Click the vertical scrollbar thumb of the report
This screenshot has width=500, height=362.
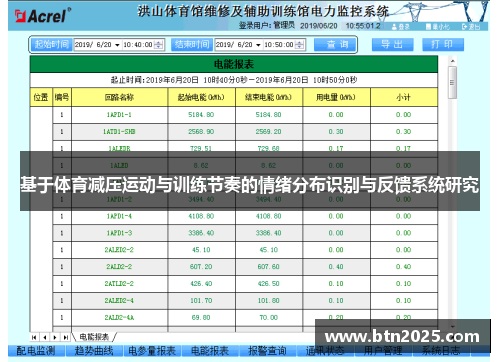coord(452,82)
